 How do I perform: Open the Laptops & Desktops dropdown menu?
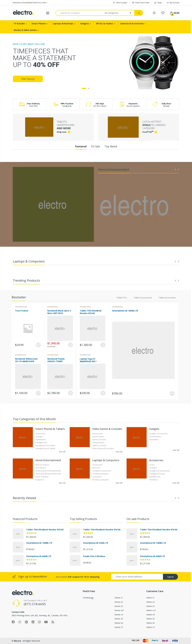coord(64,24)
